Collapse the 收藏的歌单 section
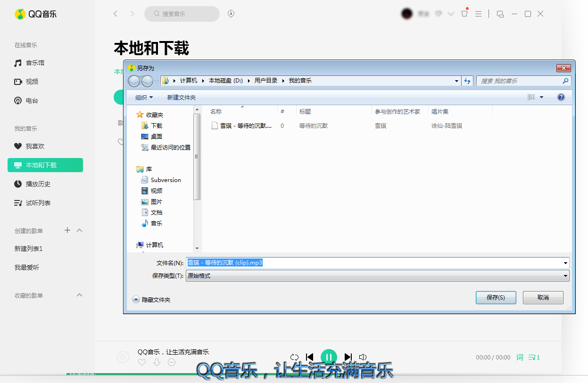This screenshot has width=588, height=383. [79, 294]
